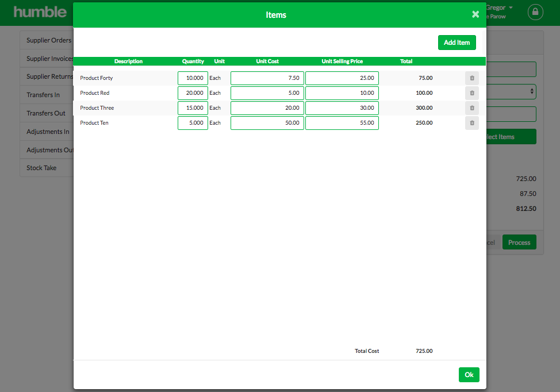The width and height of the screenshot is (560, 392).
Task: Click the 87.50 amount behind the dialog
Action: click(528, 194)
